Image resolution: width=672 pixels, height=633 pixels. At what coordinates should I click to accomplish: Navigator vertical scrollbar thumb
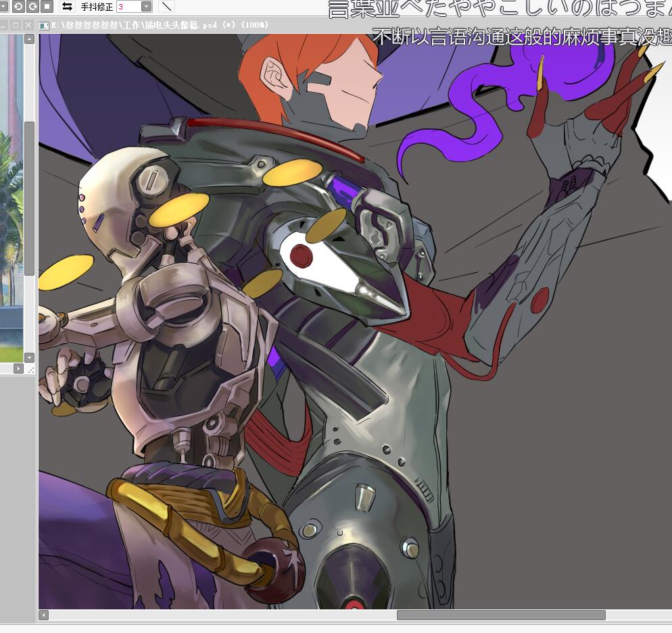coord(29,199)
